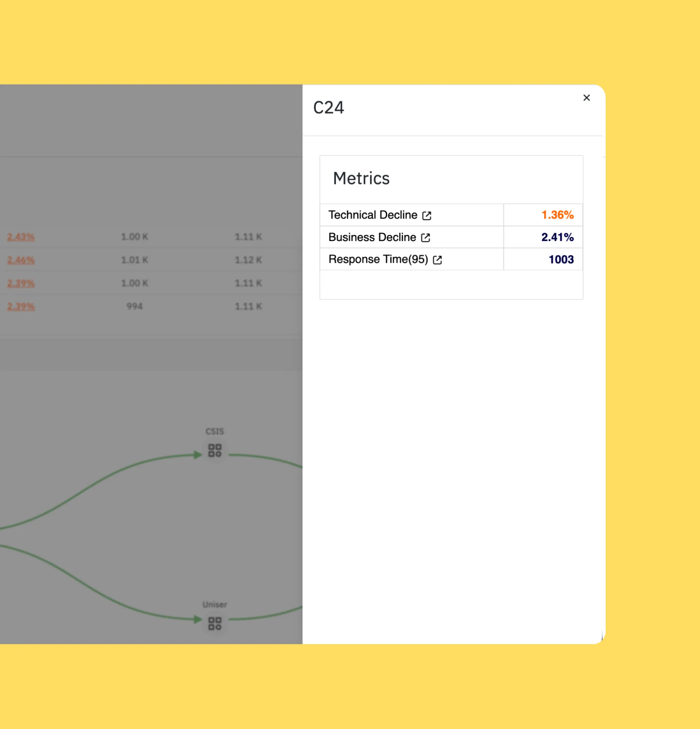Click the 2.39% link beside 994
This screenshot has height=729, width=700.
coord(21,306)
